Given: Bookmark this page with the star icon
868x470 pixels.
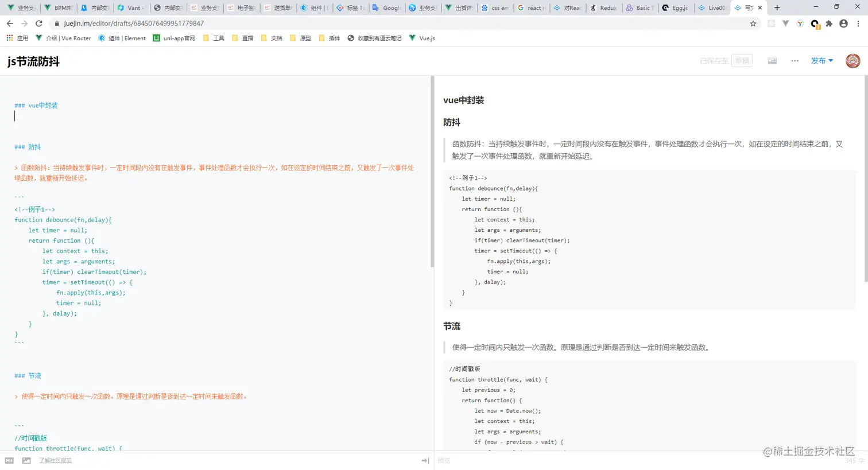Looking at the screenshot, I should 753,24.
